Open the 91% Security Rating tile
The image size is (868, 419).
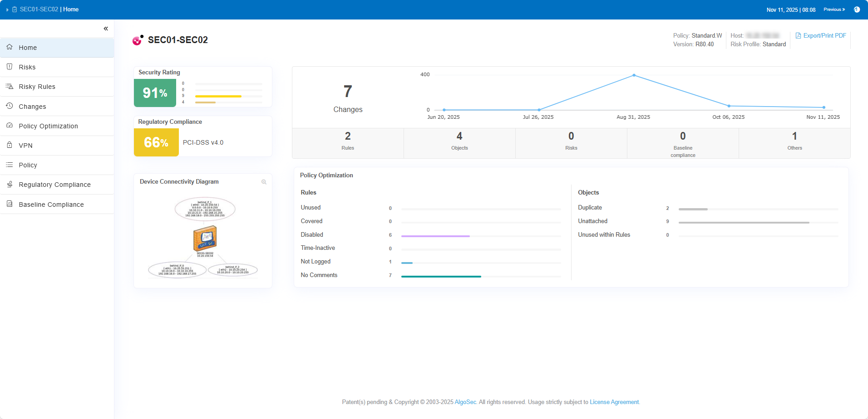tap(155, 93)
